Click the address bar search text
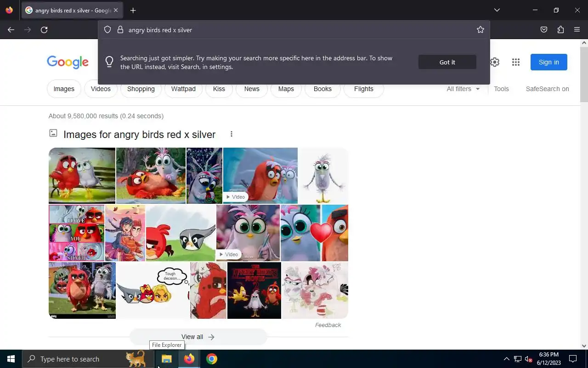Viewport: 588px width, 368px height. [160, 30]
